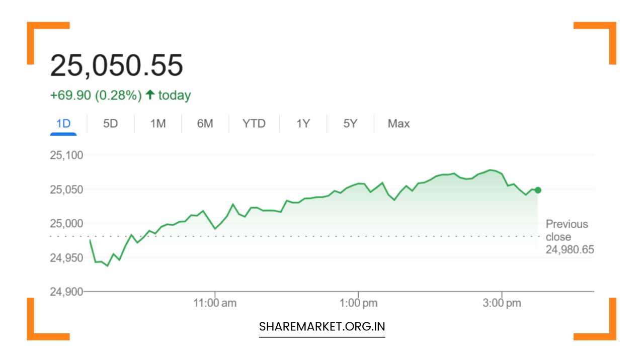This screenshot has width=644, height=362.
Task: Click the 11:00 am axis label
Action: [215, 303]
